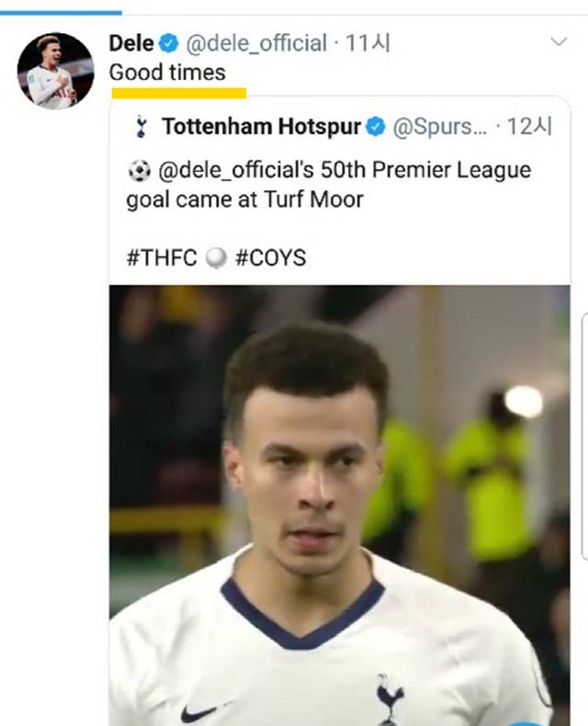Click the verified badge beside Dele

point(169,43)
